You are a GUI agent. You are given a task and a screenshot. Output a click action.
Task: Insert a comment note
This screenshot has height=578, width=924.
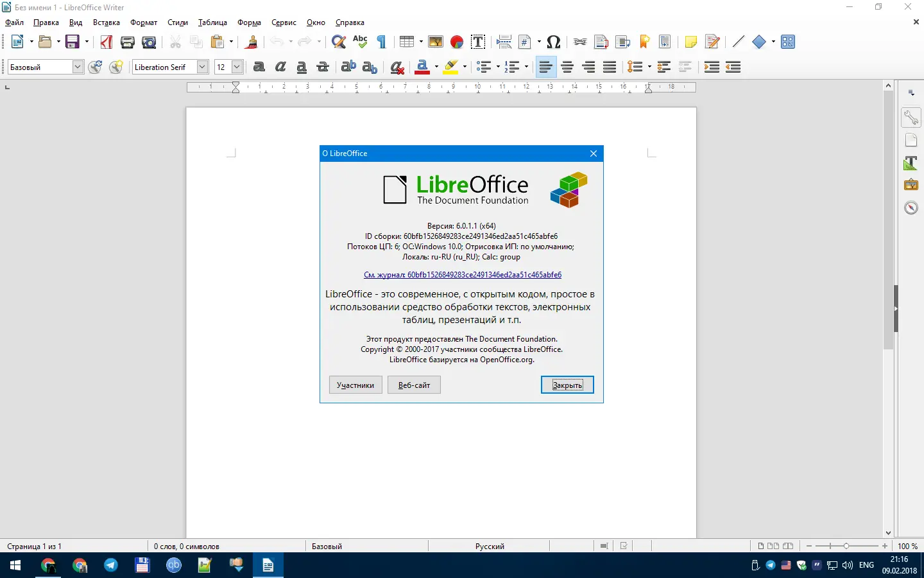[690, 42]
